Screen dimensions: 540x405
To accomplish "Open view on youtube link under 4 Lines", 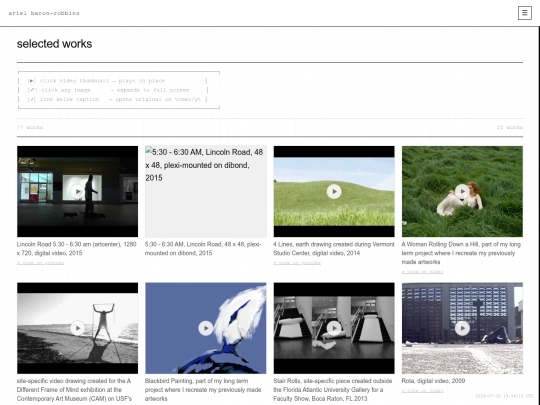I will pos(297,263).
